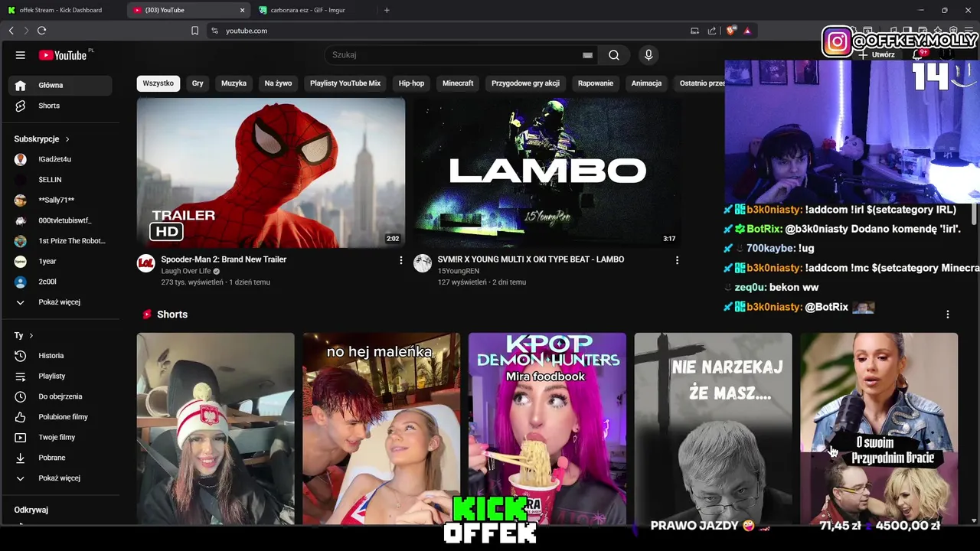Select the Animacja filter chip
Viewport: 980px width, 551px height.
(x=646, y=83)
